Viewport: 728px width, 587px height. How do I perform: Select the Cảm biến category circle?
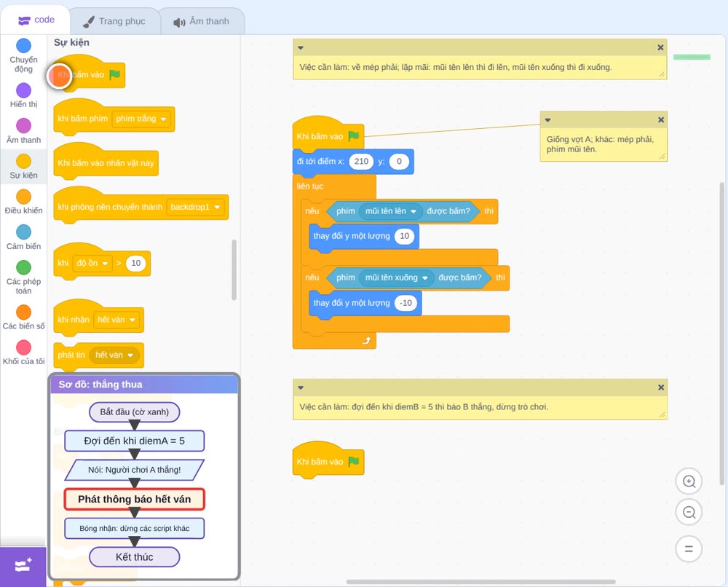pos(24,232)
